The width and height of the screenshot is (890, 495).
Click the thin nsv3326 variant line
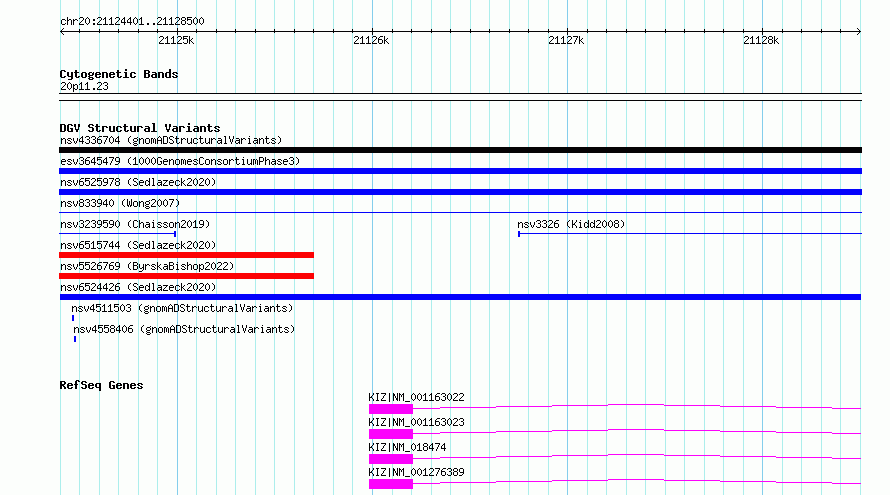(690, 234)
